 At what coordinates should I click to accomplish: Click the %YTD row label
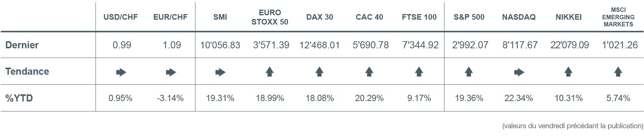pyautogui.click(x=19, y=98)
